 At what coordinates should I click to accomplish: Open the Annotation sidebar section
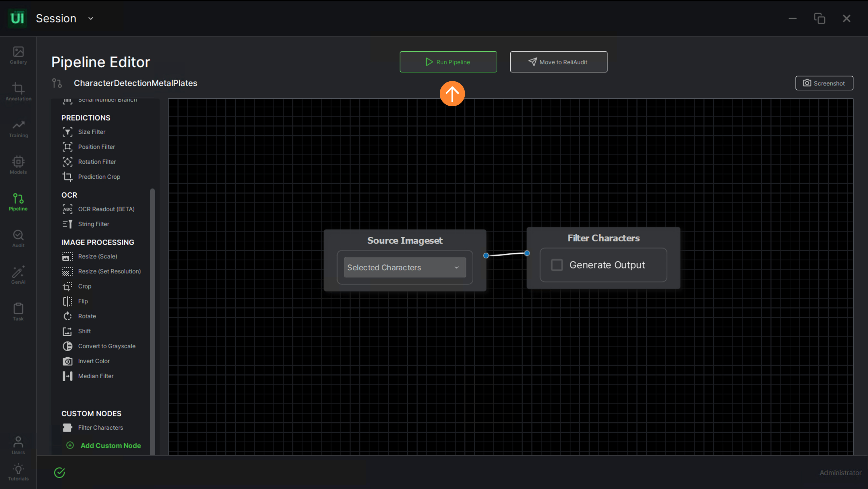pyautogui.click(x=18, y=92)
